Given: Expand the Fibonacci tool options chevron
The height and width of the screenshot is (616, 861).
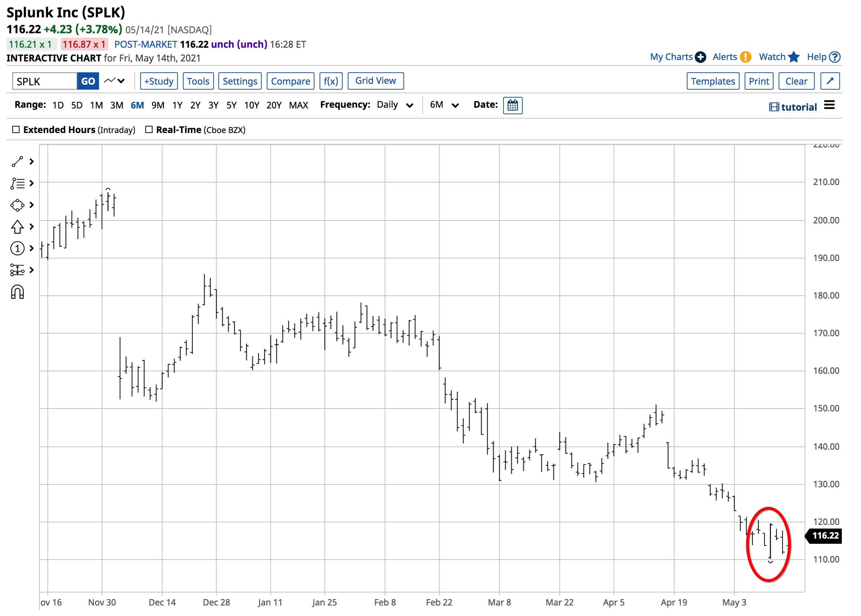Looking at the screenshot, I should pos(32,184).
